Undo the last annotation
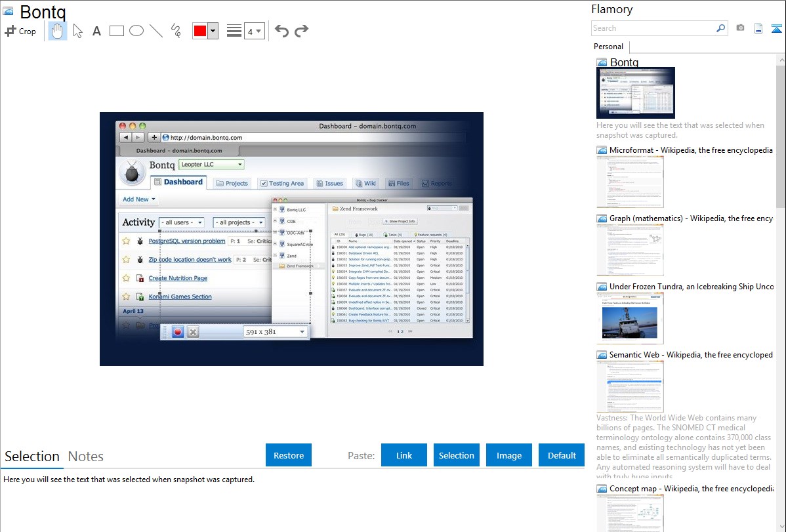This screenshot has height=532, width=786. [x=281, y=31]
